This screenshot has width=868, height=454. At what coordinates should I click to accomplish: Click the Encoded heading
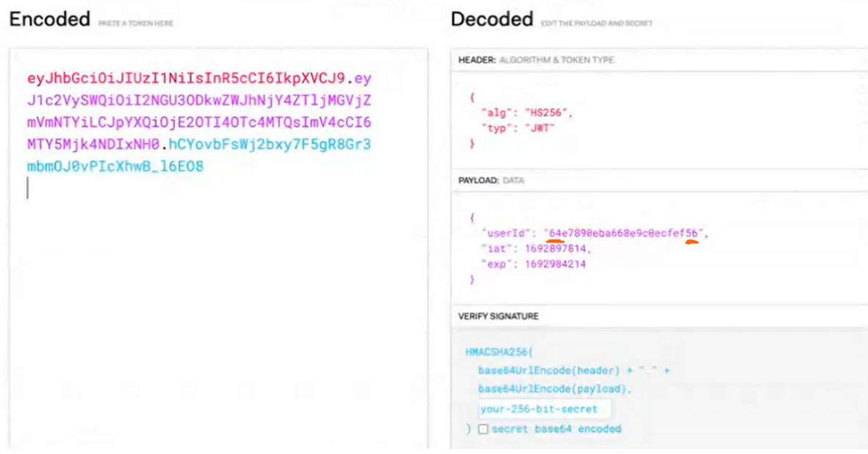(50, 19)
